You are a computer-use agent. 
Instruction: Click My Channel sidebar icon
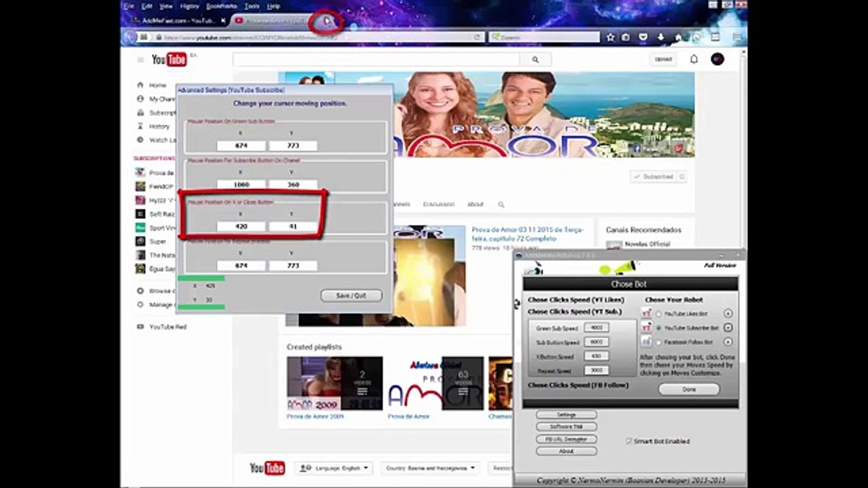click(140, 99)
